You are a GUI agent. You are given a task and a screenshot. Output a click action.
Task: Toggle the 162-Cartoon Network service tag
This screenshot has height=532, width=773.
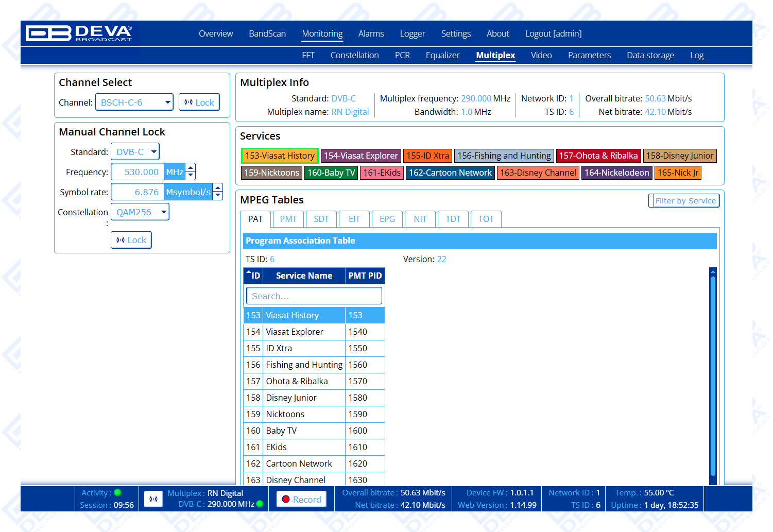(x=450, y=173)
